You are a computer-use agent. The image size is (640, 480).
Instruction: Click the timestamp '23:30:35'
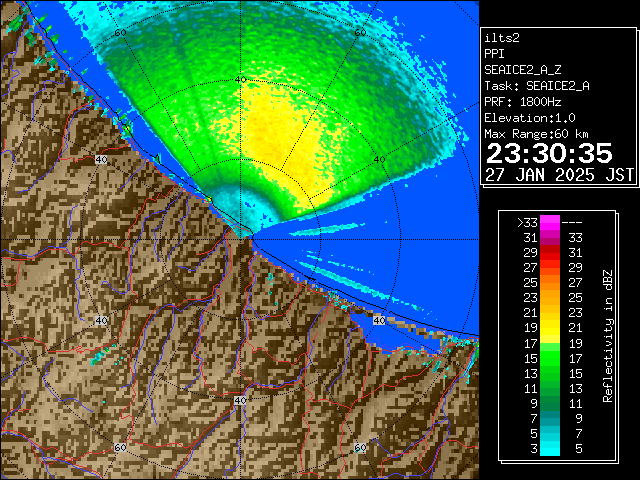pos(549,153)
